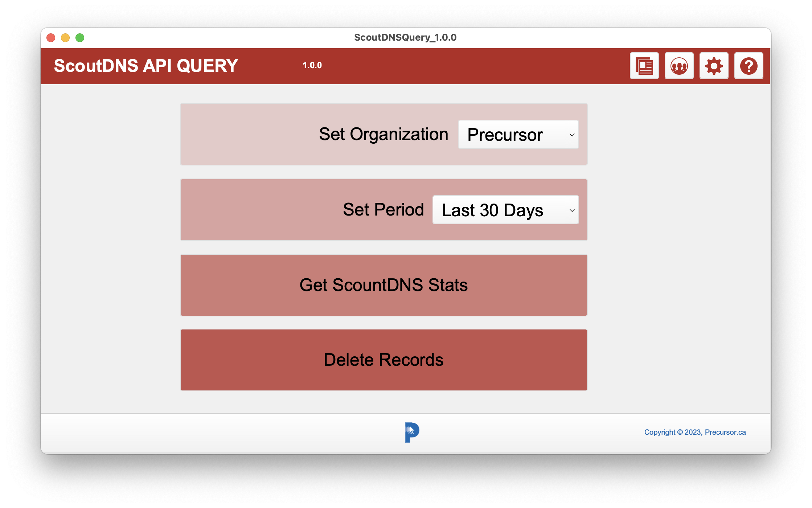Open the documentation/reports panel icon

click(645, 65)
